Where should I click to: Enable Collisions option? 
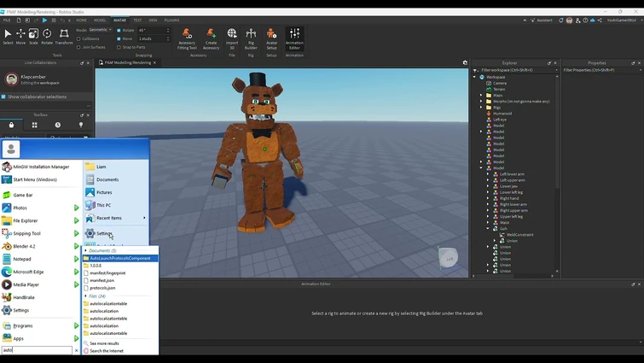[78, 38]
